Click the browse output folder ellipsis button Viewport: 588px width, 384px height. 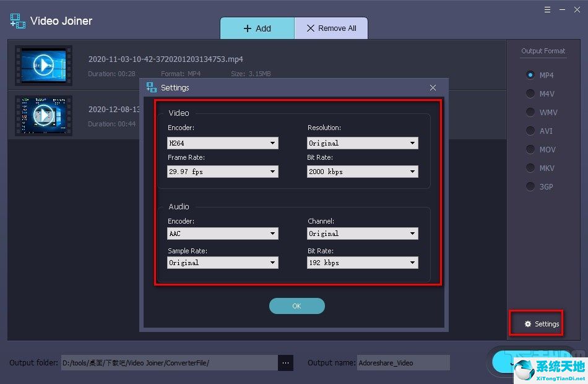pos(285,362)
